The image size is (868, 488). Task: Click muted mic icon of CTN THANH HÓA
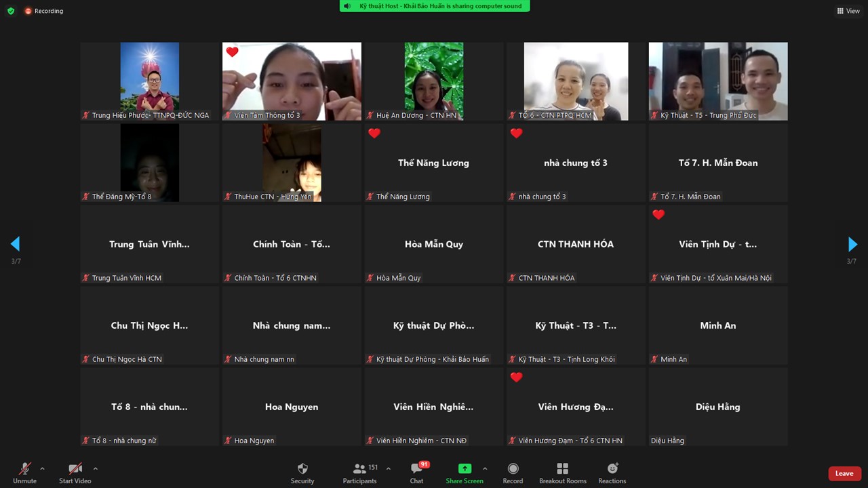(x=513, y=278)
